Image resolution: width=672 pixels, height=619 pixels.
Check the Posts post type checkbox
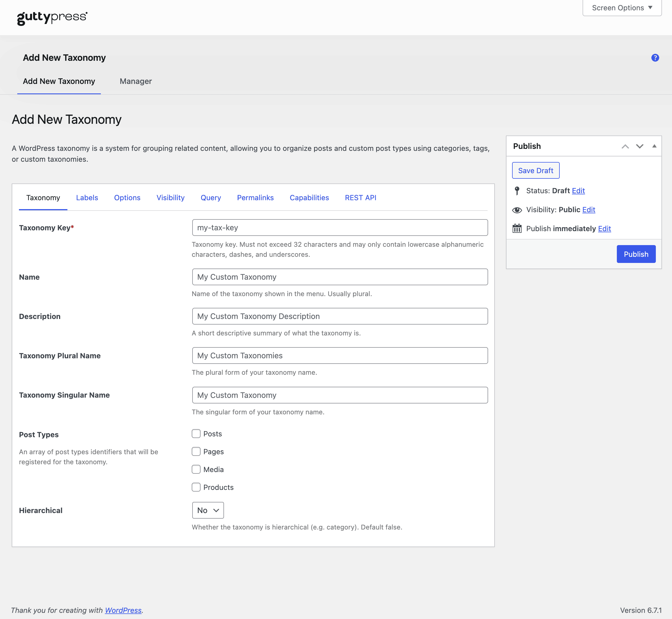pos(196,434)
